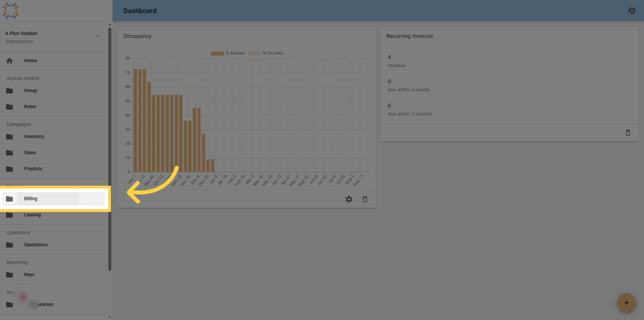The height and width of the screenshot is (320, 644).
Task: Click the plus add-widget floating button
Action: click(626, 303)
